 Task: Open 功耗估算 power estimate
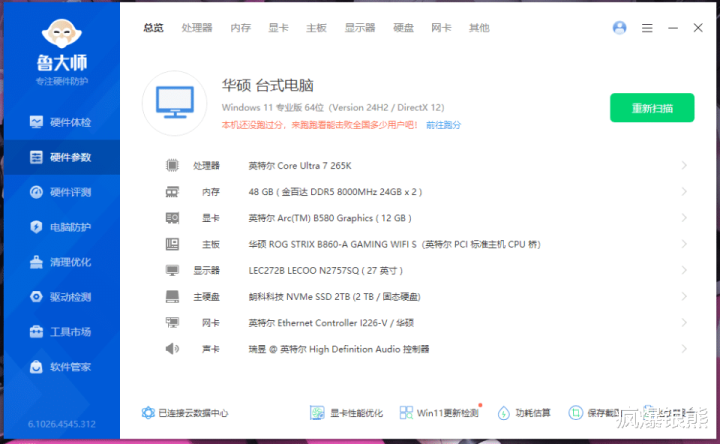pos(524,413)
